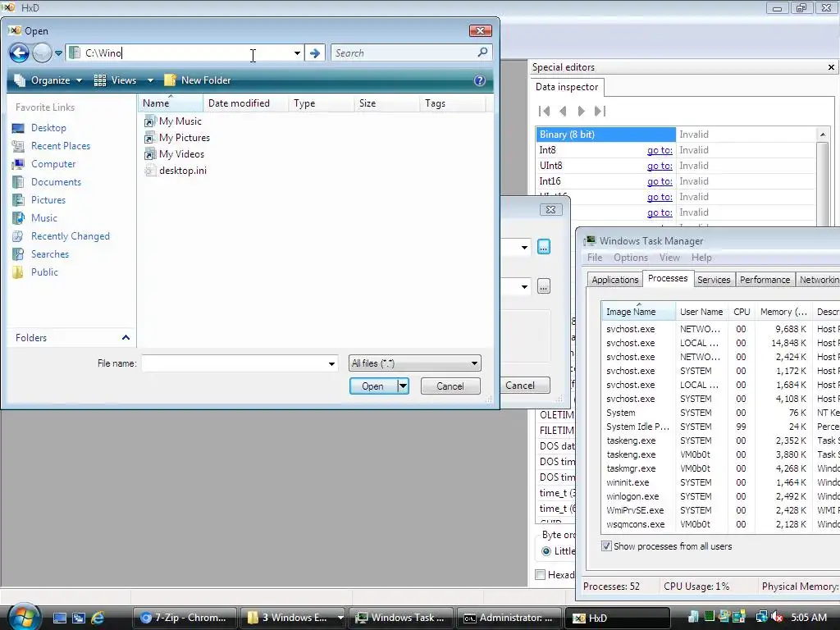
Task: Expand the address bar history dropdown
Action: pyautogui.click(x=297, y=53)
